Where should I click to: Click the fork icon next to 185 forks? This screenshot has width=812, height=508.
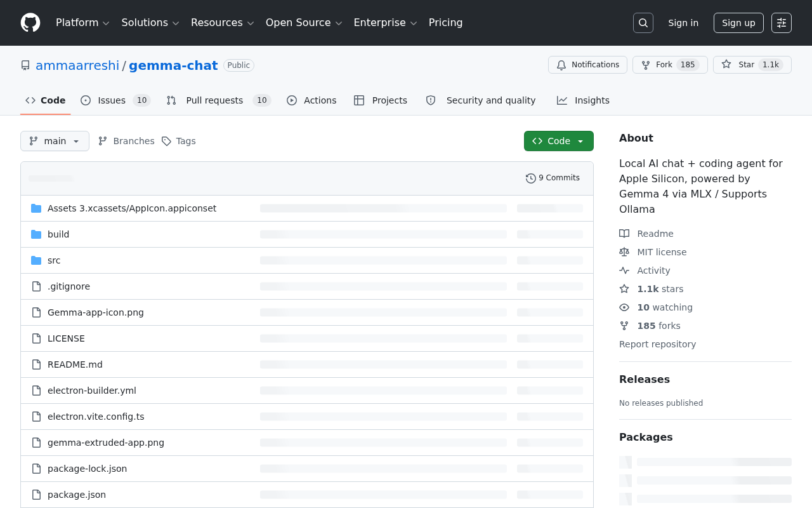coord(624,326)
